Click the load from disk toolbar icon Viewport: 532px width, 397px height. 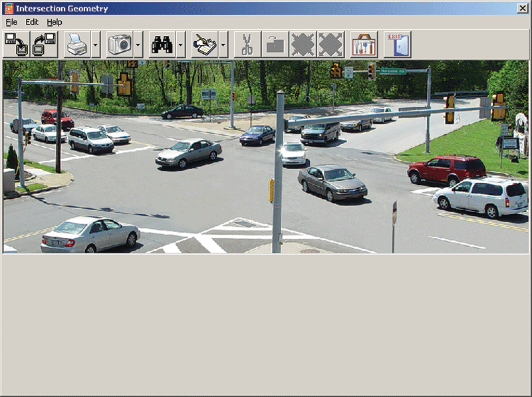[x=45, y=45]
